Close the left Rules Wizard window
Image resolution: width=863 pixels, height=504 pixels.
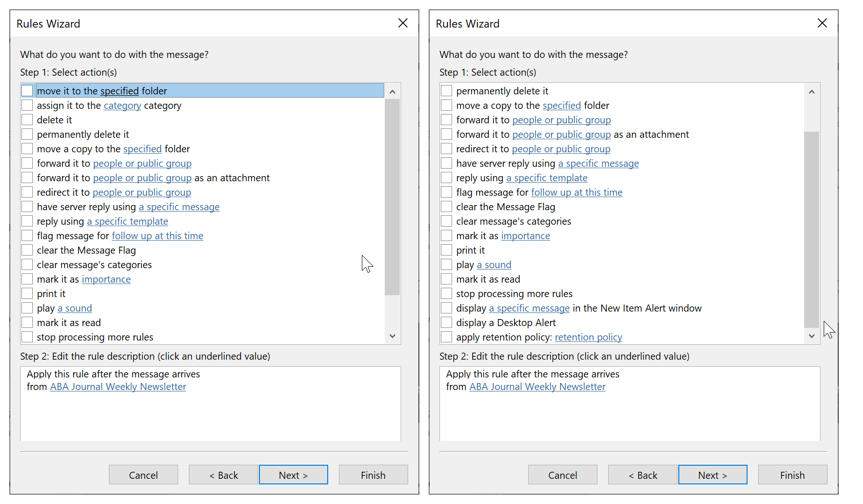[x=403, y=23]
